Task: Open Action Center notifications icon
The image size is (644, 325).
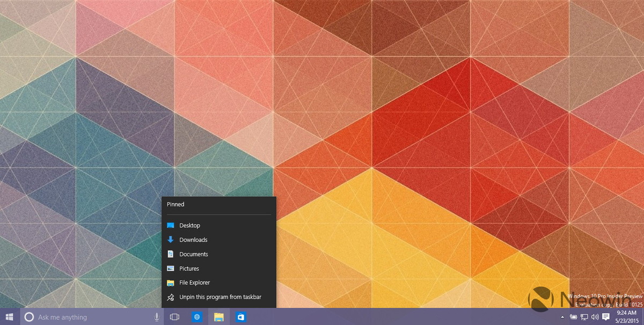Action: (606, 317)
